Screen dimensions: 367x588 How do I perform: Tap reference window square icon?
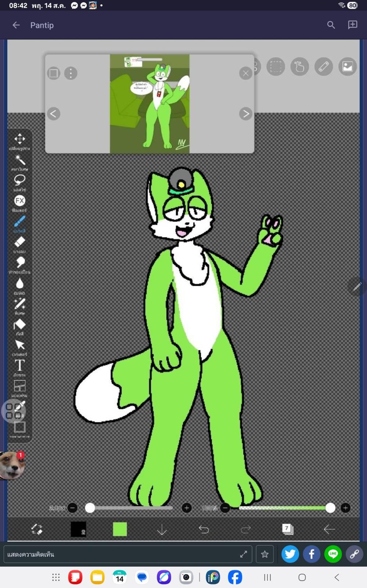(53, 73)
